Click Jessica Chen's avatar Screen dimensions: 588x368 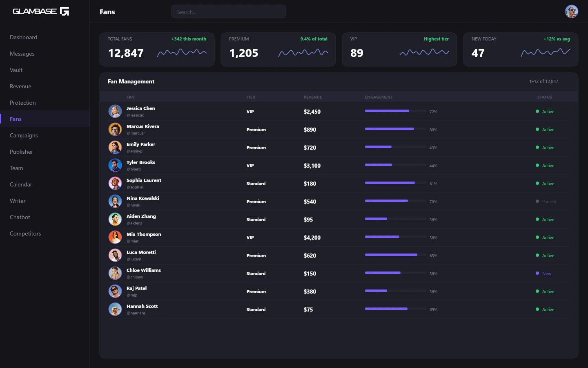coord(115,111)
